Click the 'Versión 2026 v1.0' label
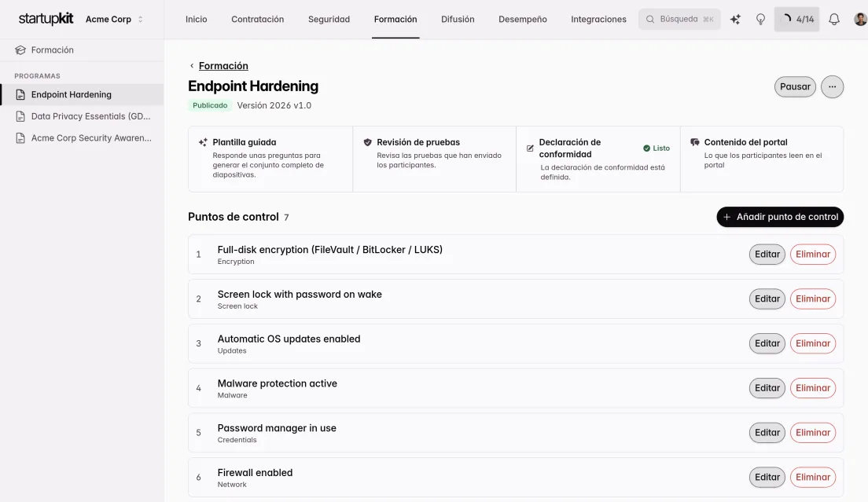Image resolution: width=868 pixels, height=502 pixels. 274,105
